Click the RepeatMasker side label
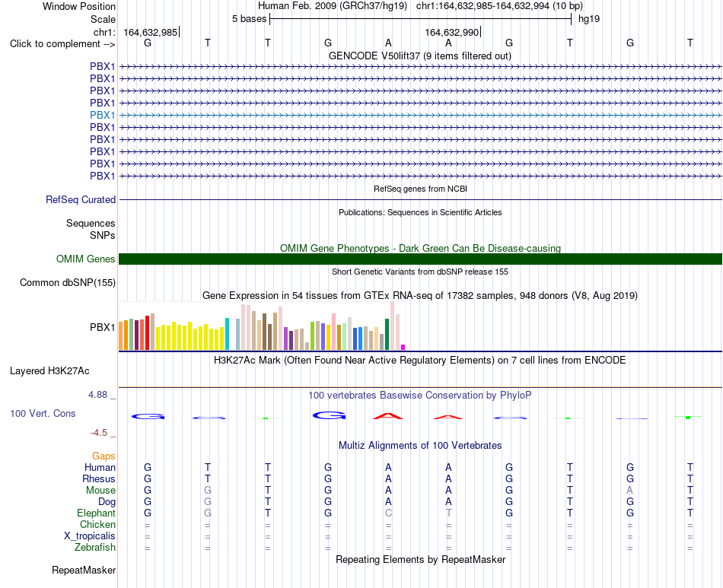 (x=84, y=570)
